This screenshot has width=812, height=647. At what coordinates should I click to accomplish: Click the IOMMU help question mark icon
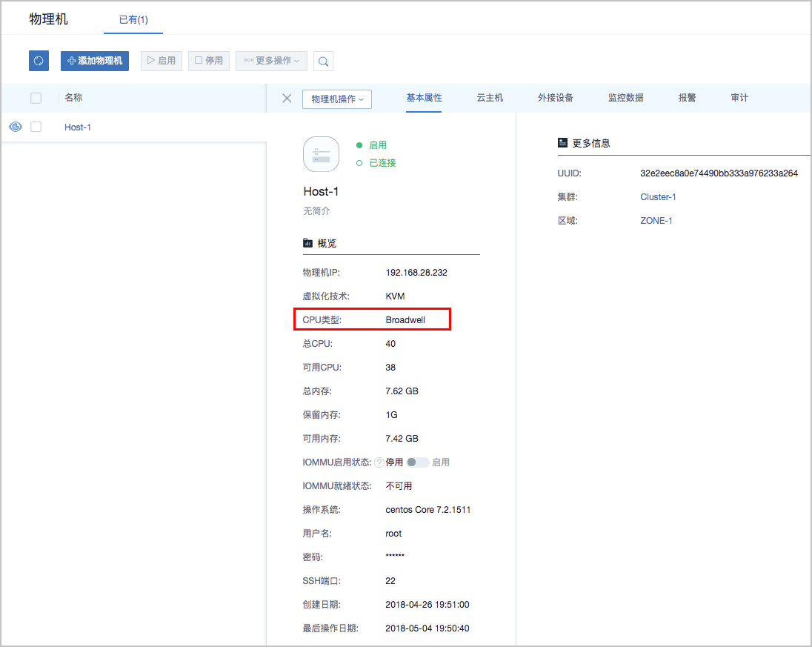point(379,462)
